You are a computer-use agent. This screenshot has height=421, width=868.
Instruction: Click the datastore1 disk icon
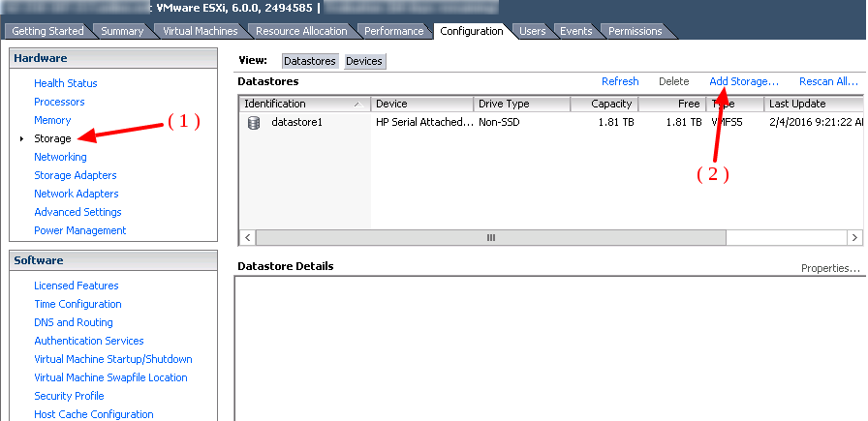(254, 123)
